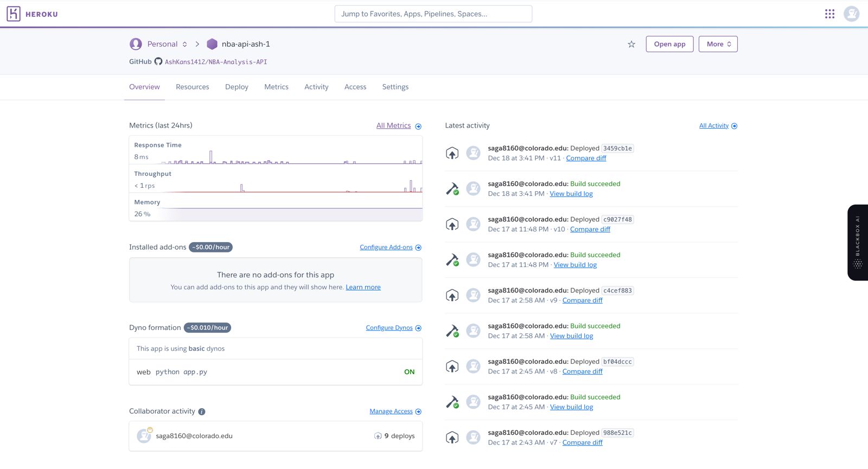Focus the Jump to Favorites search field
Image resolution: width=868 pixels, height=469 pixels.
pos(433,14)
